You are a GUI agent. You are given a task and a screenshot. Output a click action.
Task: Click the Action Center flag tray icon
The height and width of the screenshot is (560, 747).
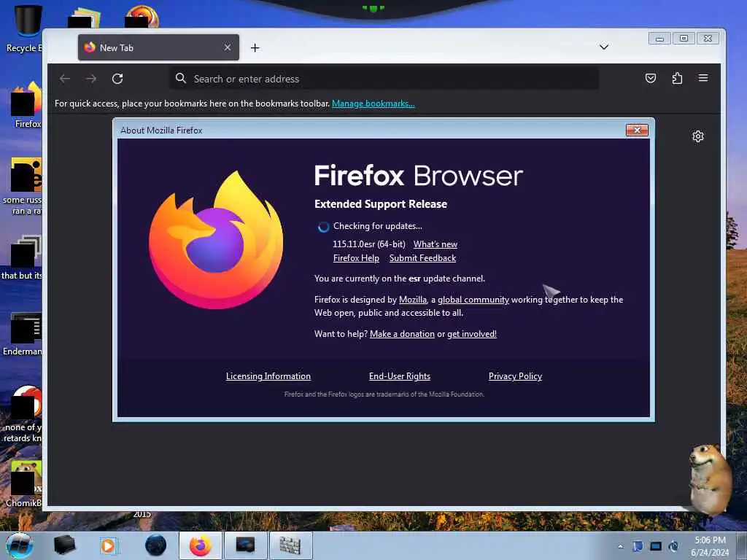point(638,546)
